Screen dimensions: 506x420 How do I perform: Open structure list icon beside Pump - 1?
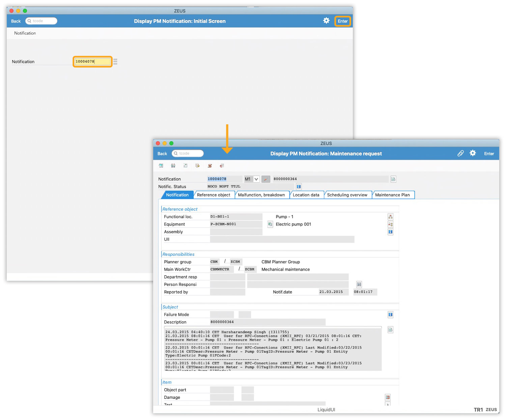tap(390, 217)
